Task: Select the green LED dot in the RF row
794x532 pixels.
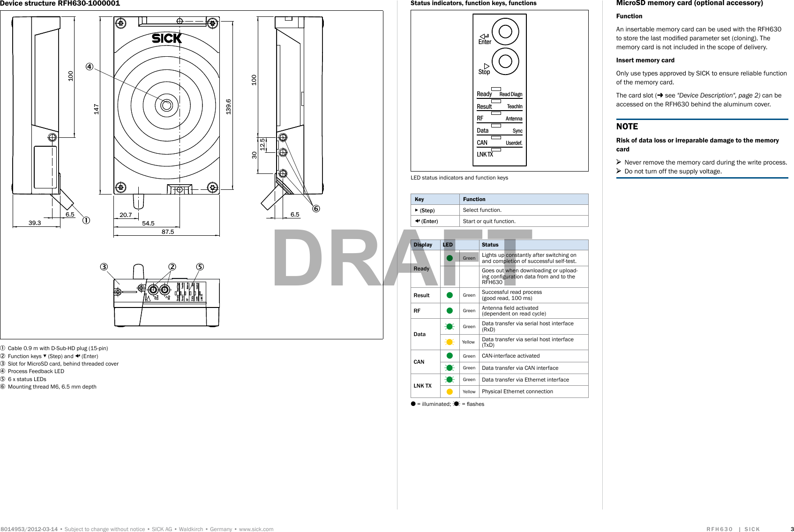Action: point(449,311)
